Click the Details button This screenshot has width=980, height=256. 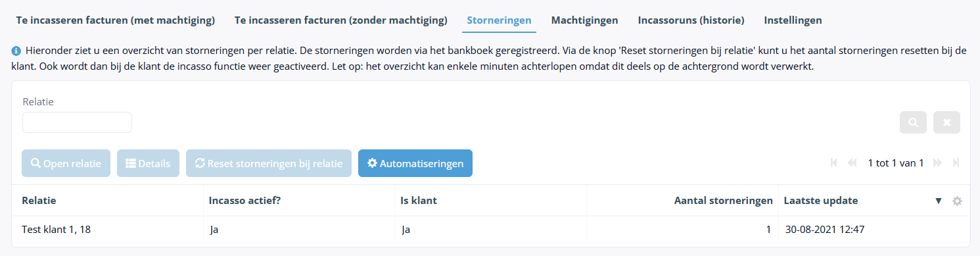click(x=148, y=163)
